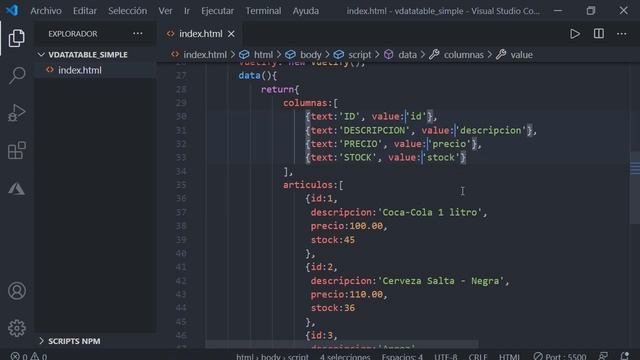This screenshot has height=360, width=640.
Task: Click the feedback icon in status bar
Action: (603, 356)
